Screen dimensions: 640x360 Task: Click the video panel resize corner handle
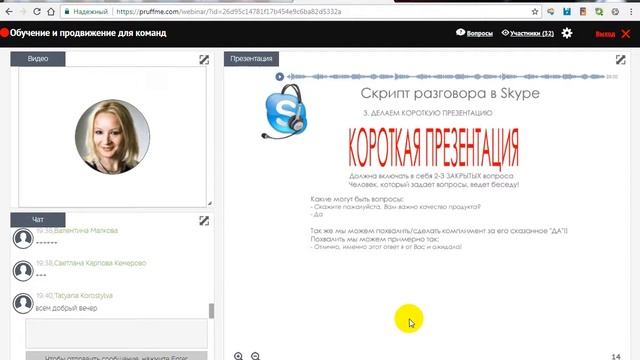click(x=210, y=203)
